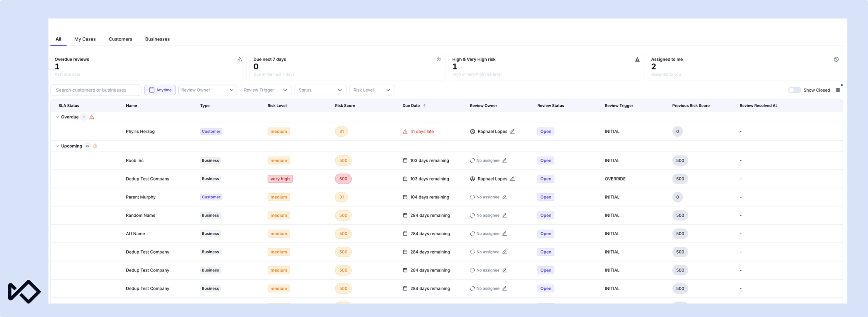Click the orange timer icon beside Upcoming group
The height and width of the screenshot is (317, 868).
click(95, 146)
